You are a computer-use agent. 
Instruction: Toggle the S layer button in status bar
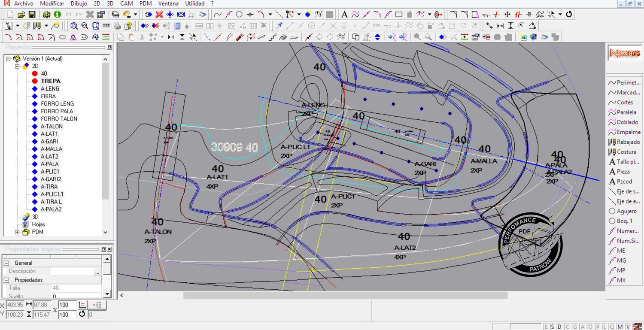tap(553, 327)
